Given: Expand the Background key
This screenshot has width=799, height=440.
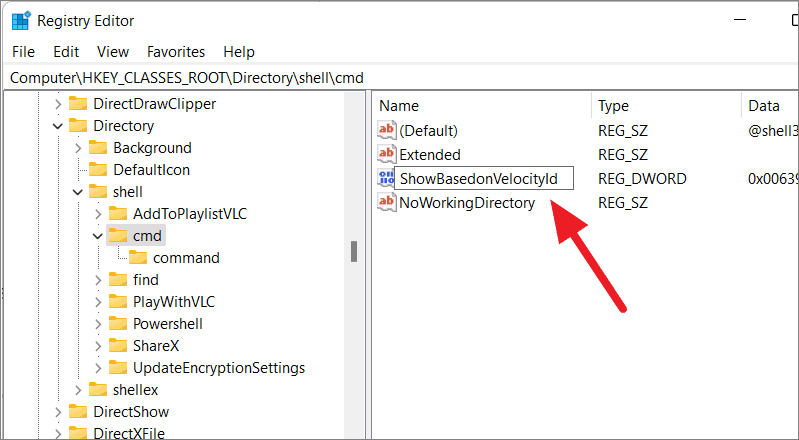Looking at the screenshot, I should pos(78,148).
